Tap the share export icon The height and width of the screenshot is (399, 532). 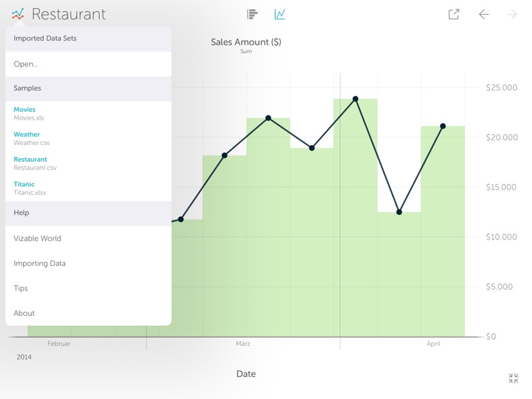(x=454, y=14)
